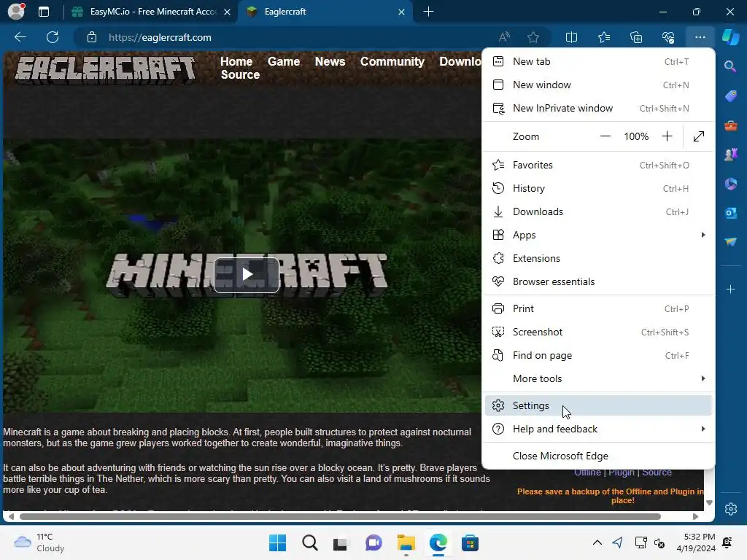This screenshot has width=747, height=560.
Task: Click the browser Back arrow
Action: point(20,37)
